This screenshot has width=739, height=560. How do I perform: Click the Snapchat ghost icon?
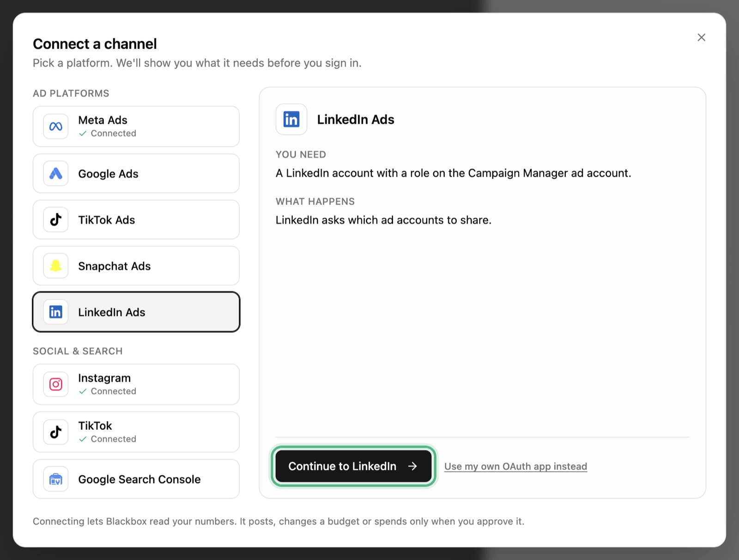pos(56,266)
